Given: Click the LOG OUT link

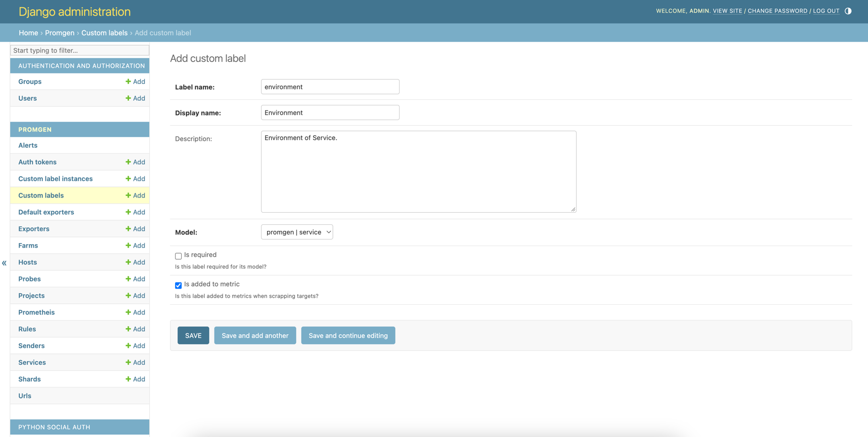Looking at the screenshot, I should coord(826,11).
